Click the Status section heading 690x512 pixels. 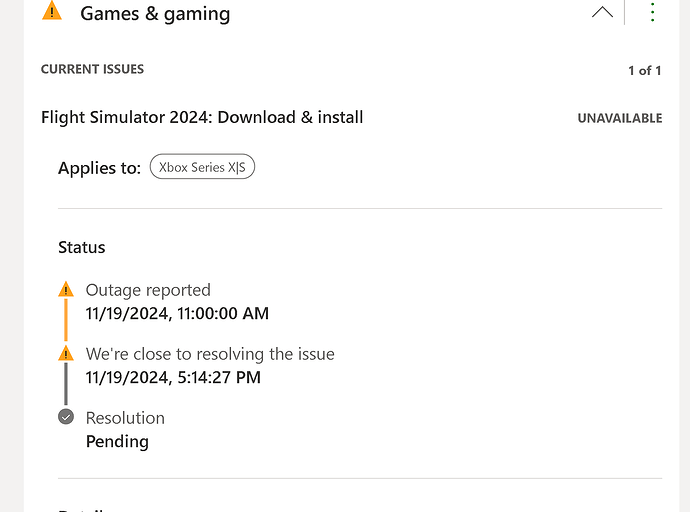pos(81,247)
